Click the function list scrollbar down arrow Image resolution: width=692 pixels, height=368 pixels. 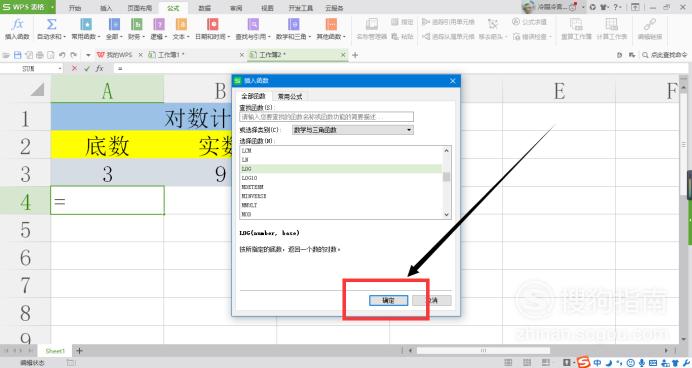(447, 214)
